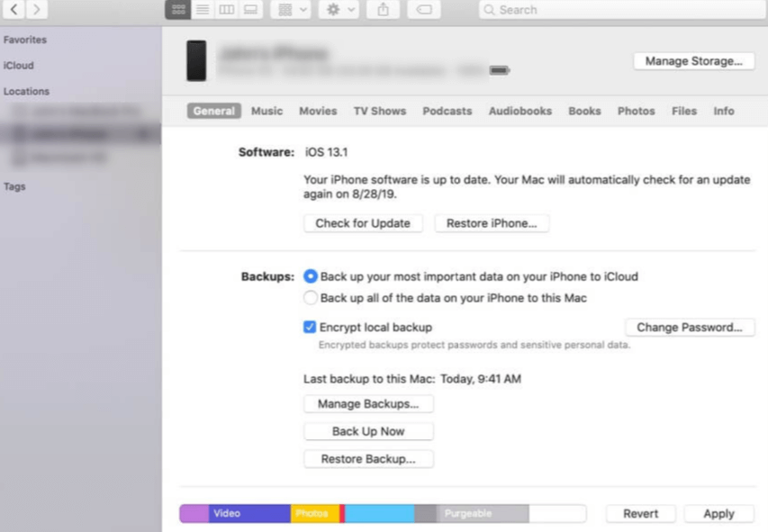Open the Info tab

coord(723,112)
